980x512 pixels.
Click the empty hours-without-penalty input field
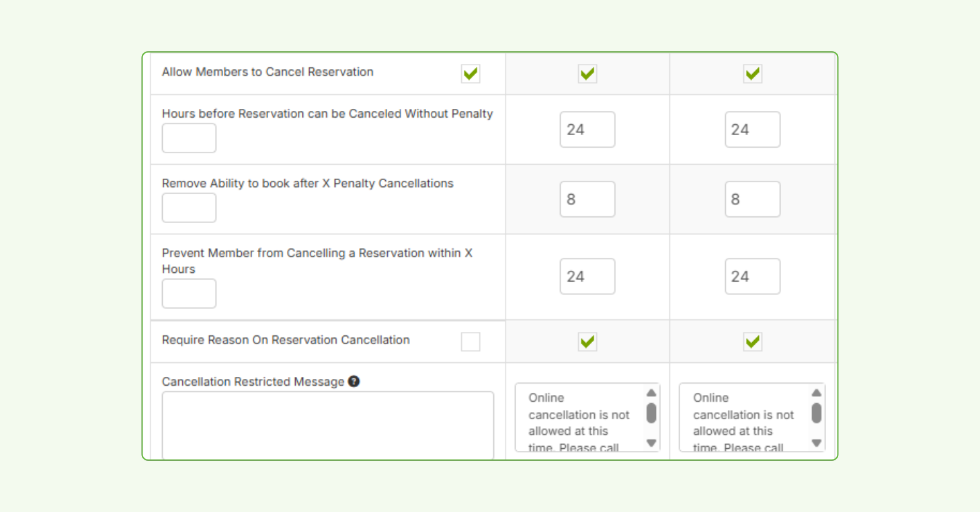pyautogui.click(x=189, y=138)
